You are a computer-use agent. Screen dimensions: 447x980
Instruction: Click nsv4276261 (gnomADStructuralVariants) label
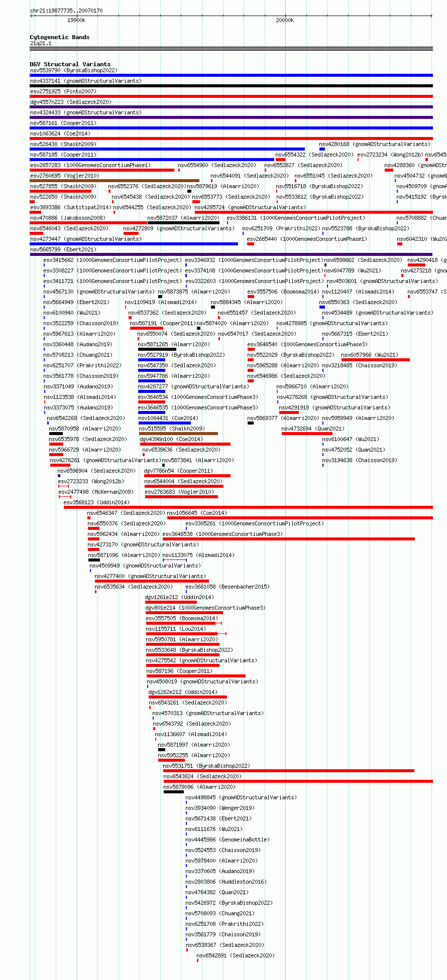point(105,460)
